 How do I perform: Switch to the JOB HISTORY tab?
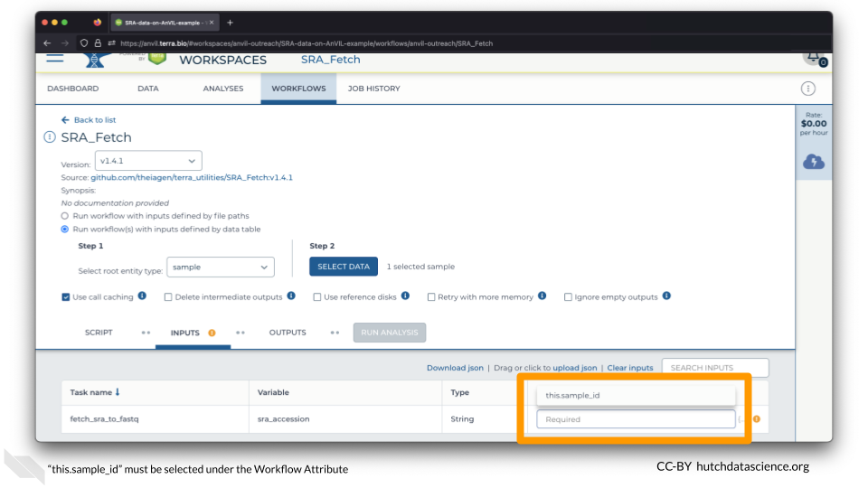click(x=373, y=89)
